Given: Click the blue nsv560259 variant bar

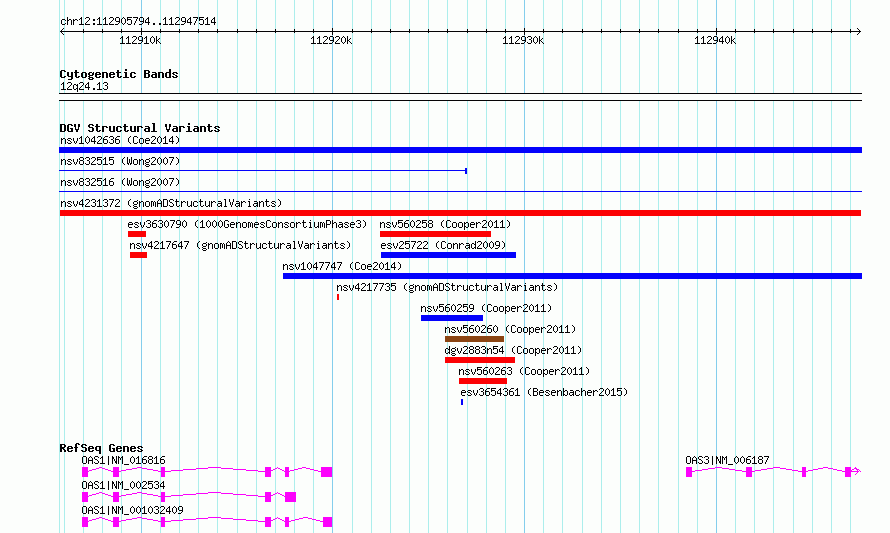Looking at the screenshot, I should [x=452, y=318].
